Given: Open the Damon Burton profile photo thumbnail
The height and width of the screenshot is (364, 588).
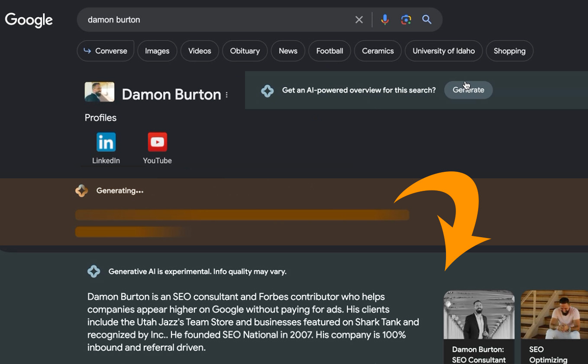Looking at the screenshot, I should point(100,92).
